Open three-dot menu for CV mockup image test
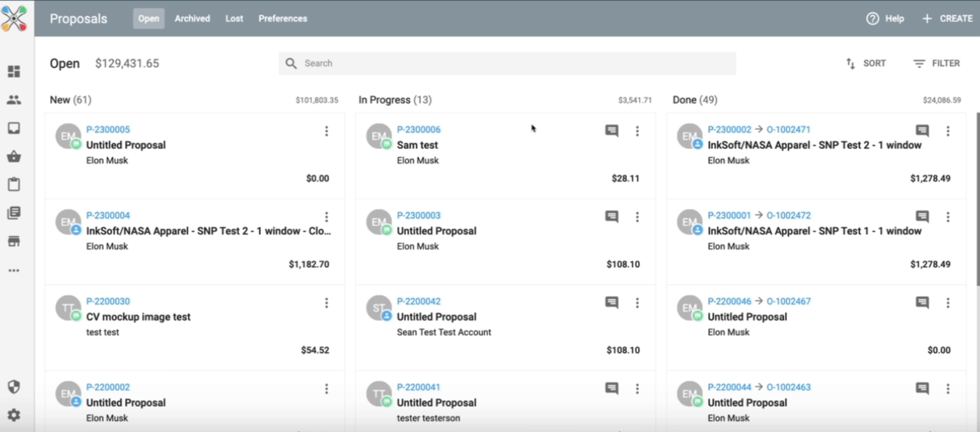This screenshot has height=432, width=980. click(326, 303)
